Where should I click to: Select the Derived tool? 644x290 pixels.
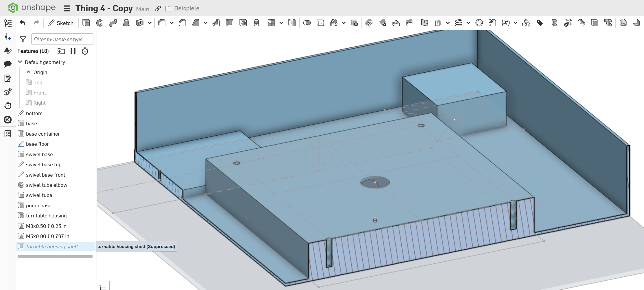492,23
